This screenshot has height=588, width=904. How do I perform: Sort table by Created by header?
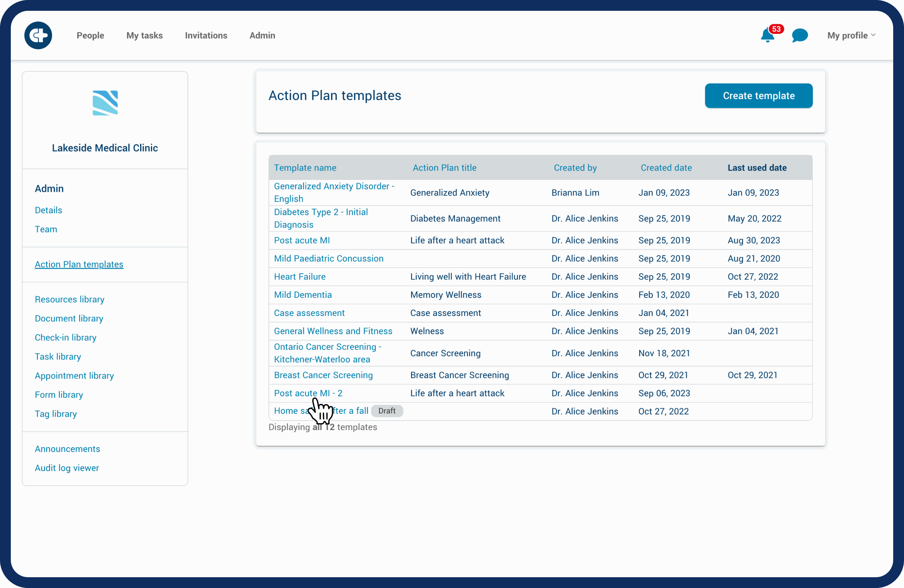(x=575, y=168)
